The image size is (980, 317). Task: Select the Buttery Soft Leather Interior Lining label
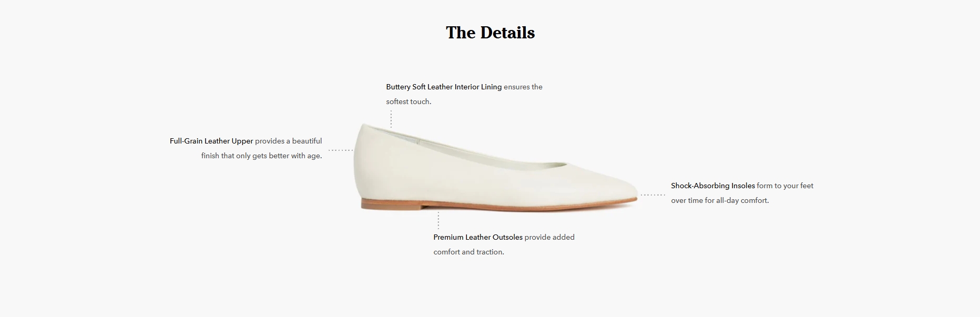(444, 87)
